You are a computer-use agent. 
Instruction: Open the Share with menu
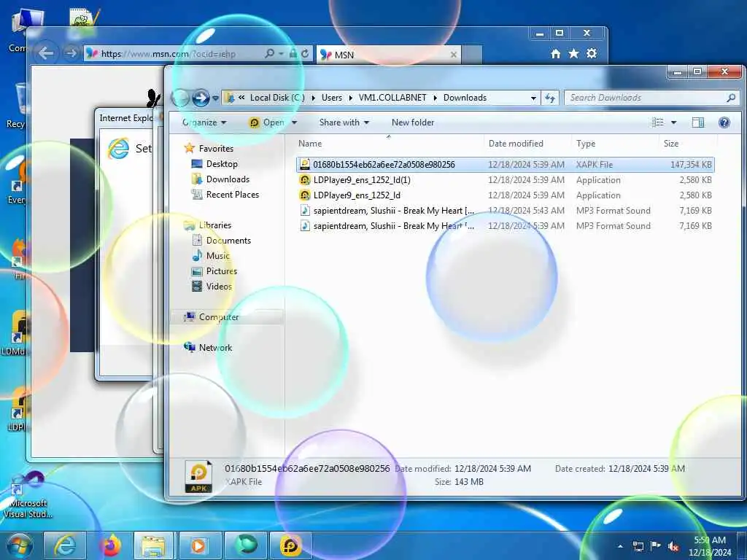pyautogui.click(x=344, y=122)
